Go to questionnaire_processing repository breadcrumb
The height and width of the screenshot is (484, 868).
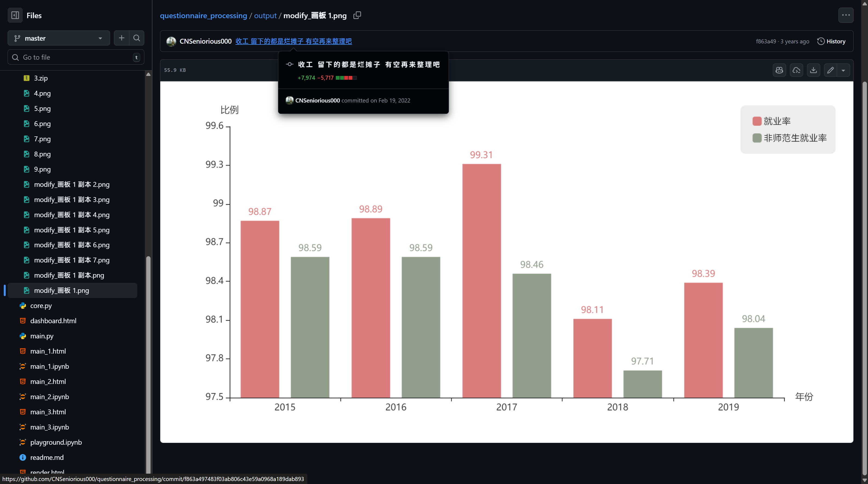point(203,15)
